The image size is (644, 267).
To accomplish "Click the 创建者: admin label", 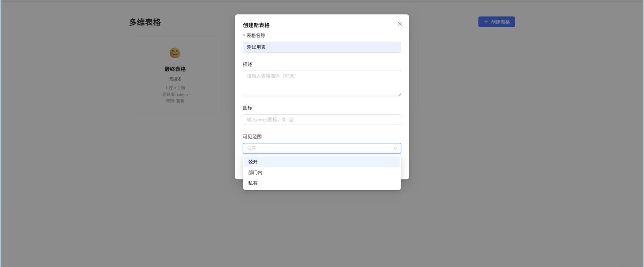I will coord(175,94).
